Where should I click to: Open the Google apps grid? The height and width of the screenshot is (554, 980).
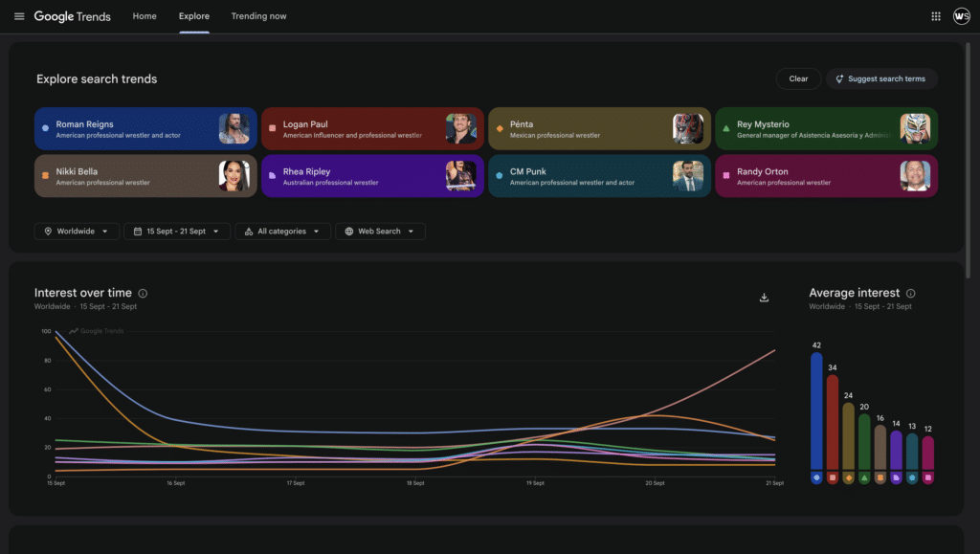click(936, 16)
